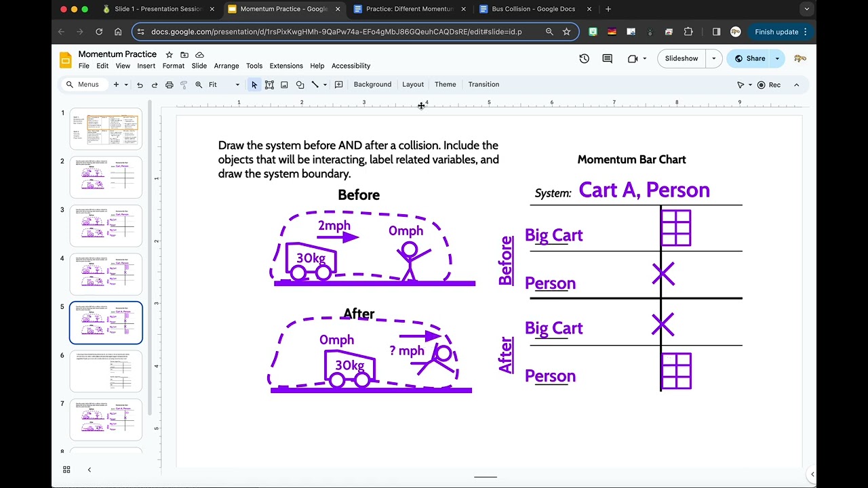The image size is (868, 488).
Task: Expand the Line tool type dropdown arrow
Action: pos(325,85)
